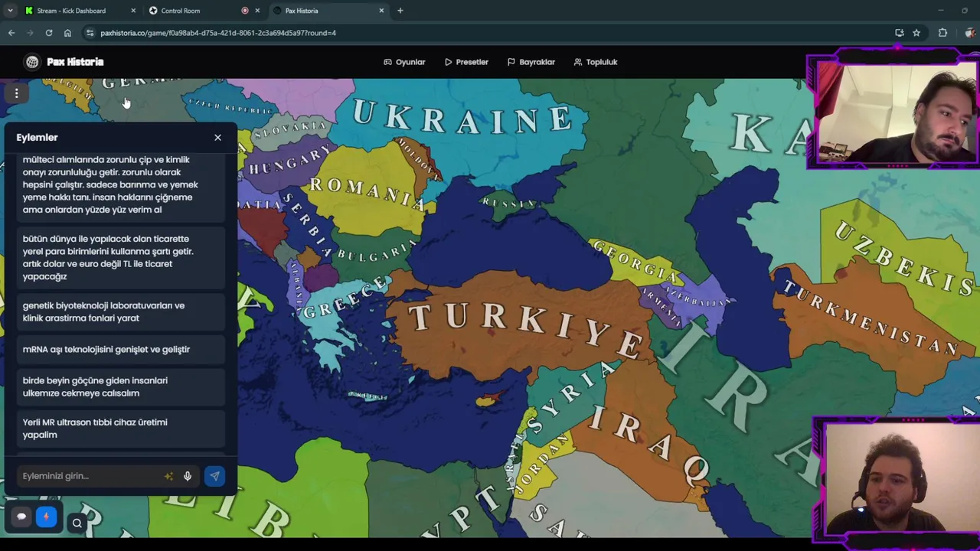Viewport: 980px width, 551px height.
Task: Expand the browser tab search dropdown
Action: coord(10,11)
